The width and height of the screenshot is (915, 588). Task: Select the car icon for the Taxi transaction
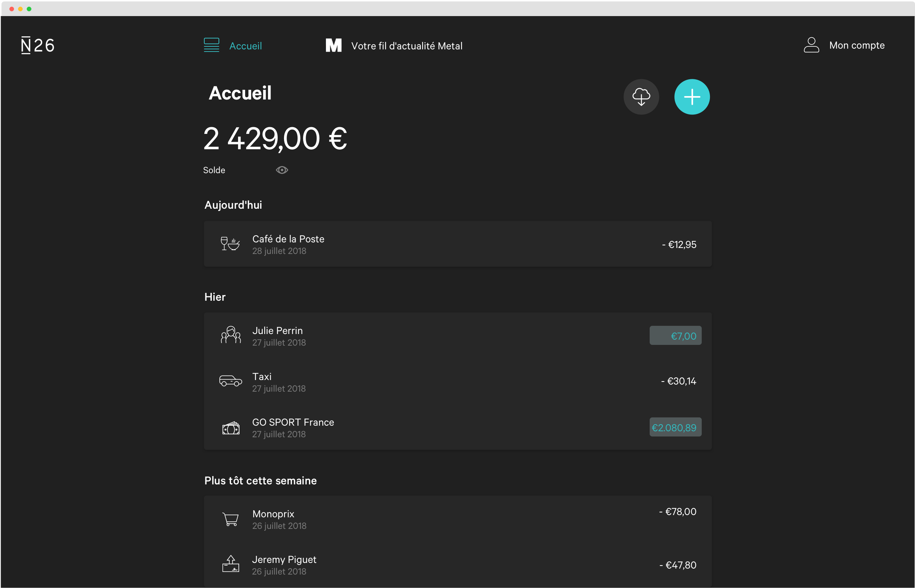(230, 381)
